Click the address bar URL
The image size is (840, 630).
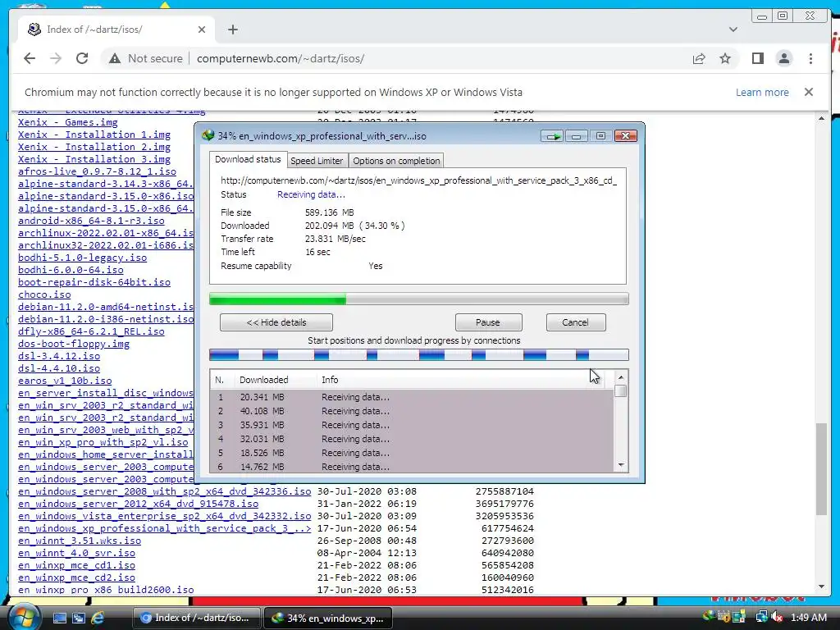(x=281, y=58)
